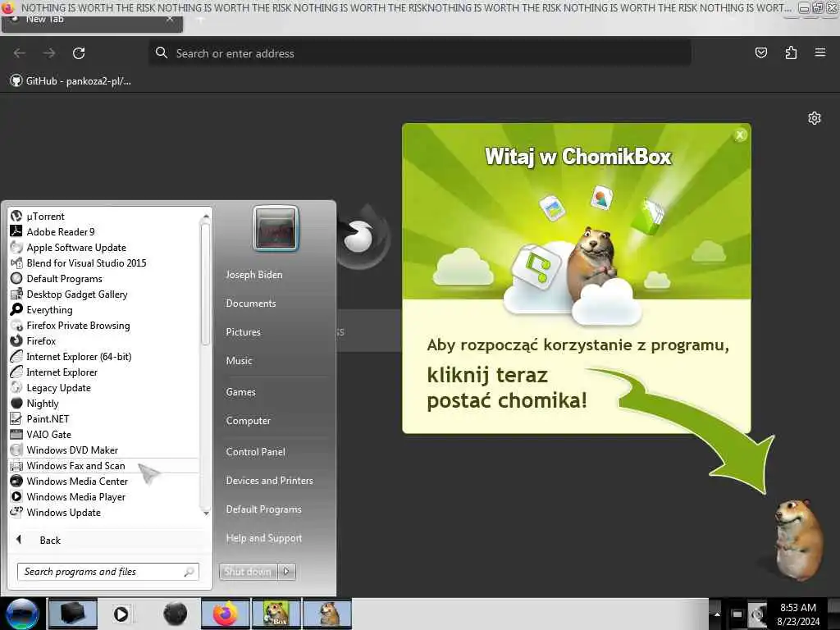Click the ChomikBox hamster character
Screen dimensions: 840x630
click(797, 538)
